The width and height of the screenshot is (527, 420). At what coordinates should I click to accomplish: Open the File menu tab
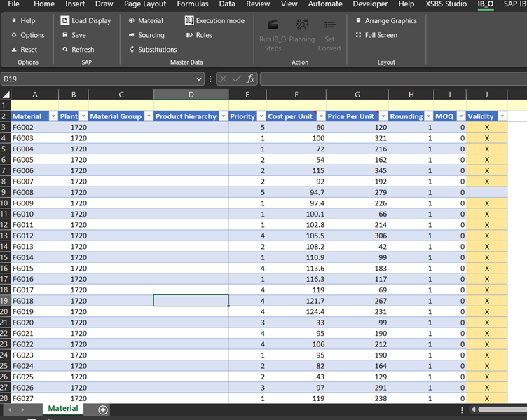pos(13,4)
